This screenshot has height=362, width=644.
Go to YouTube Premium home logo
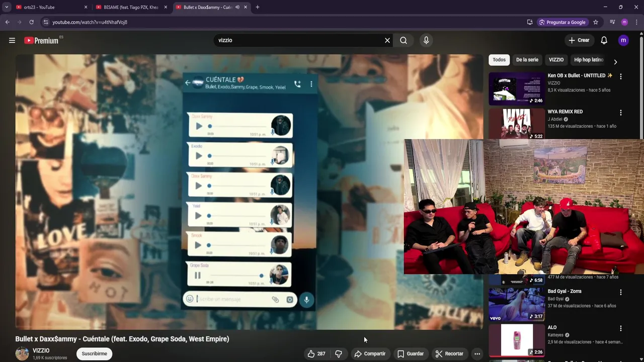coord(42,40)
